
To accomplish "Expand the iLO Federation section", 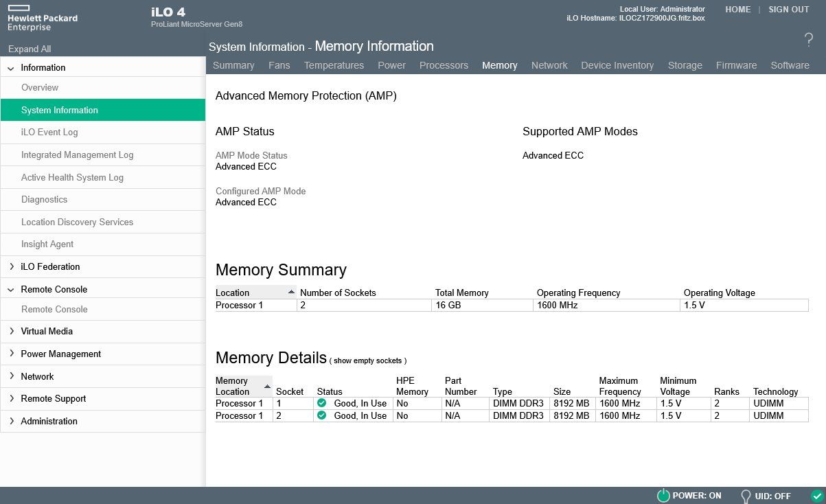I will point(11,266).
